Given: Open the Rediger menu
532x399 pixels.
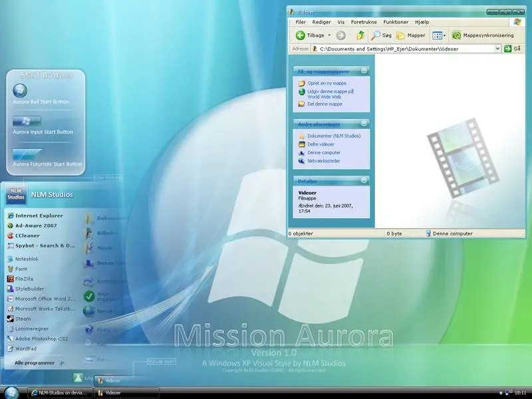Looking at the screenshot, I should tap(321, 22).
